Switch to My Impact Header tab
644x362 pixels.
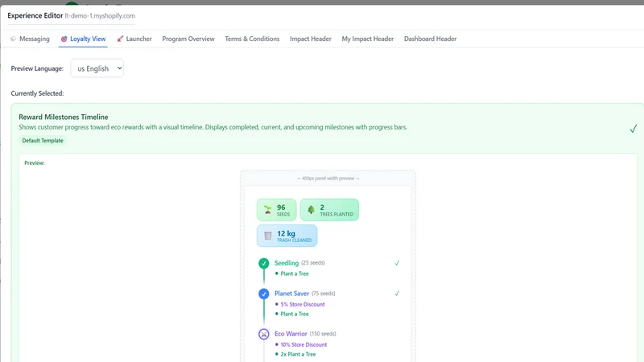coord(368,39)
